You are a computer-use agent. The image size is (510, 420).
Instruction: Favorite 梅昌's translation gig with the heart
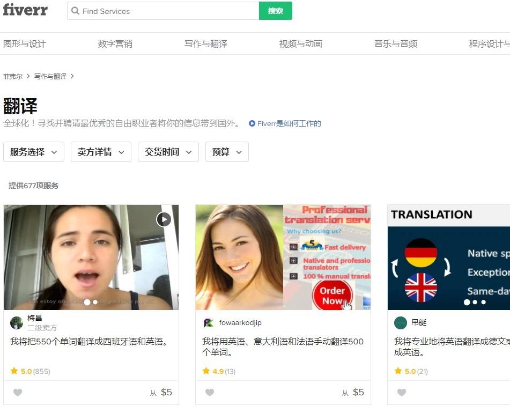18,393
